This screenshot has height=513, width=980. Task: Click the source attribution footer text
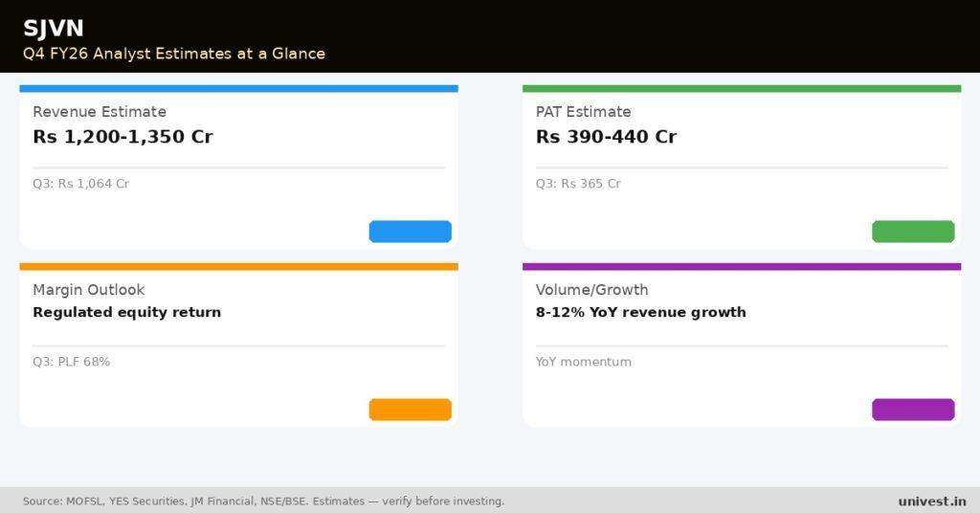click(263, 502)
